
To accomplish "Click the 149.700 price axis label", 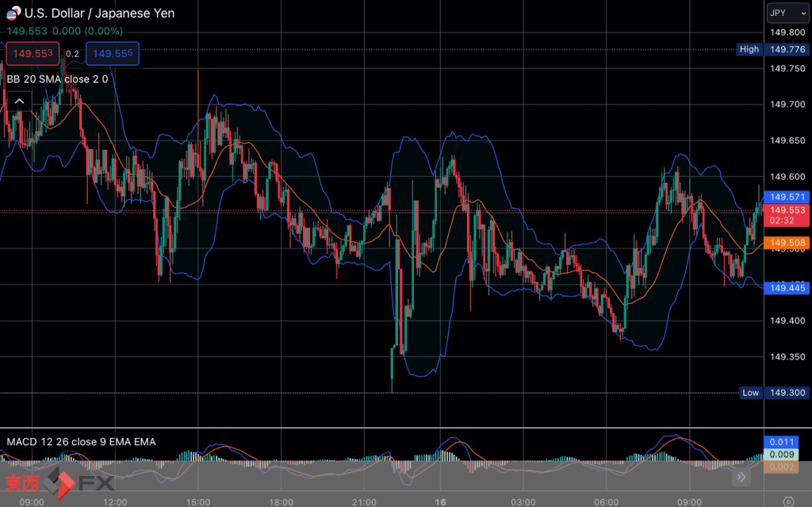I will [x=787, y=104].
